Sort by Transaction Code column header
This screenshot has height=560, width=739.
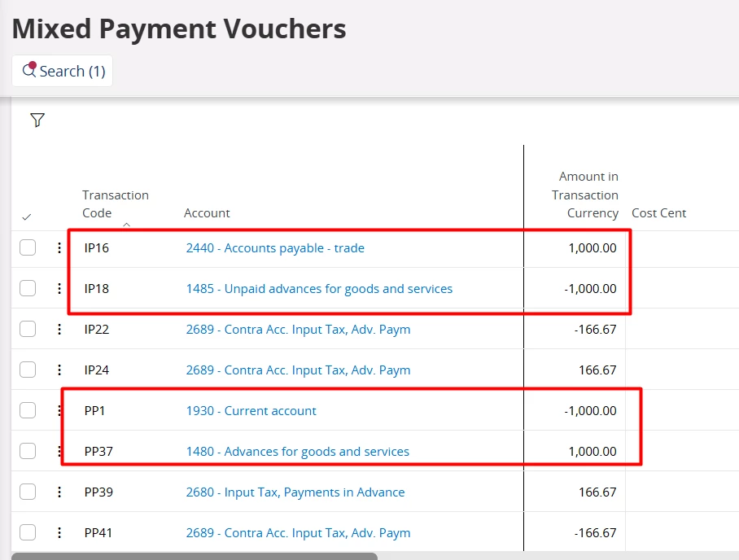pyautogui.click(x=116, y=203)
